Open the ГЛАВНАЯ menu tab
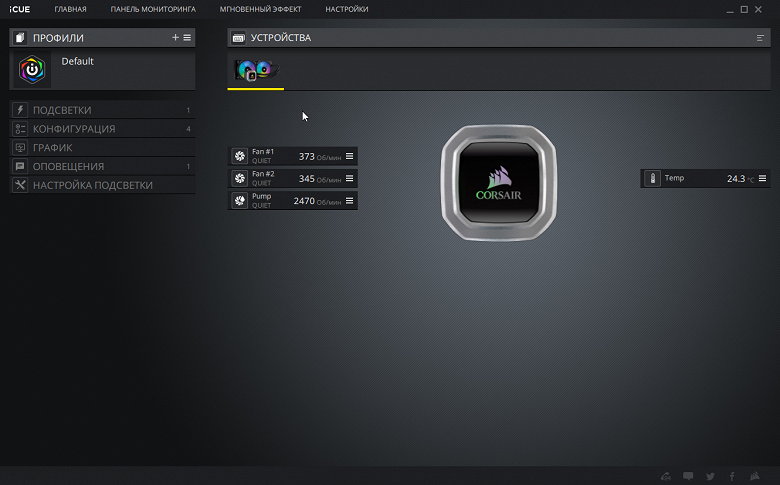The width and height of the screenshot is (780, 485). pyautogui.click(x=70, y=9)
